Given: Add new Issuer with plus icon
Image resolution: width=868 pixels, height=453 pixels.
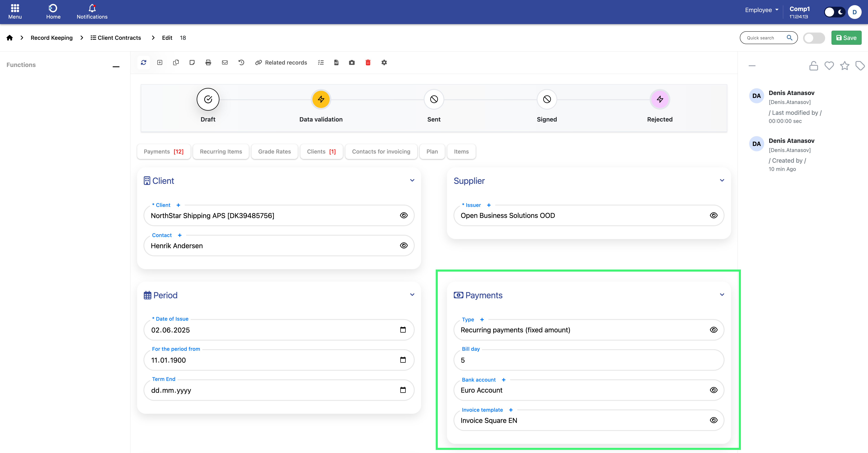Looking at the screenshot, I should coord(489,205).
